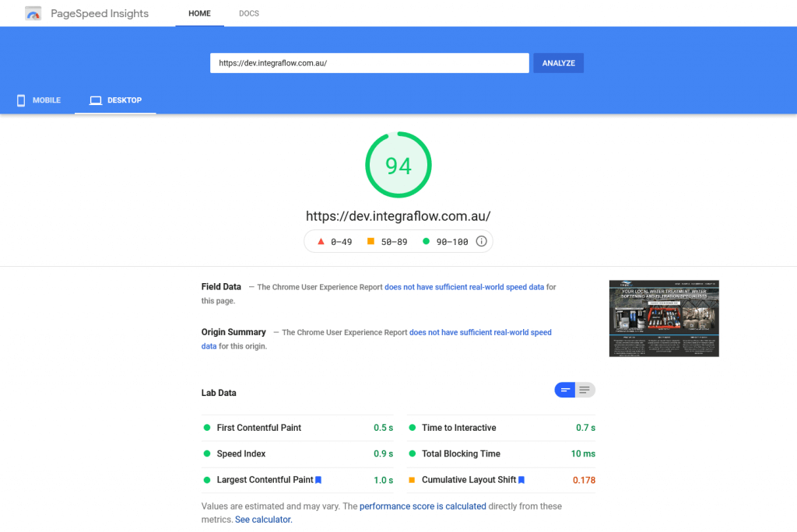Click the PageSpeed Insights logo icon

pyautogui.click(x=33, y=13)
